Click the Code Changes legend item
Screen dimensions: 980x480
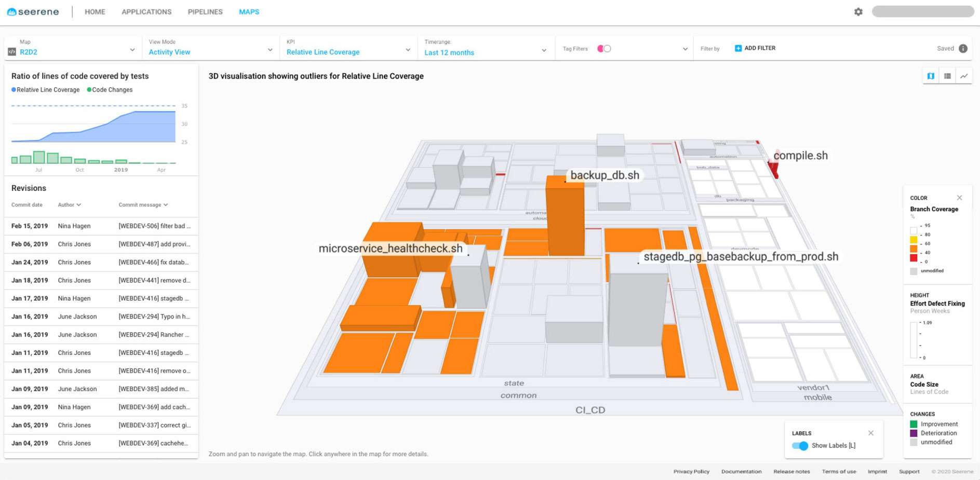[110, 90]
